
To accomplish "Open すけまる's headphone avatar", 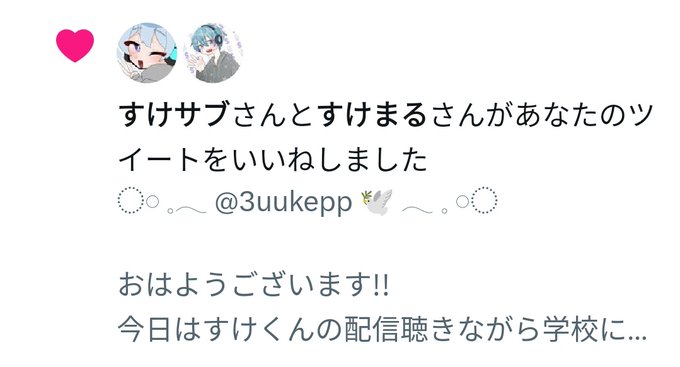I will (x=212, y=52).
